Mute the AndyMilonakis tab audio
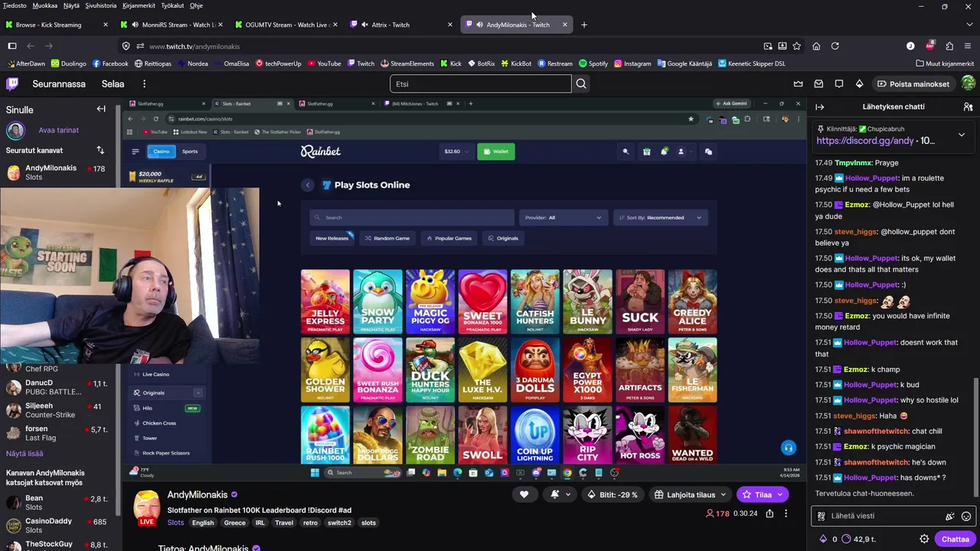The width and height of the screenshot is (980, 551). [479, 24]
